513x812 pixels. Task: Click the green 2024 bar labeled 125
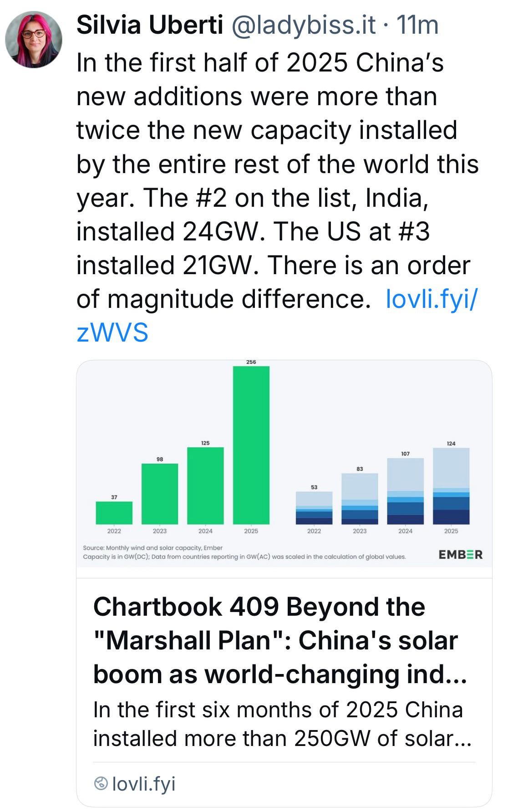tap(205, 485)
